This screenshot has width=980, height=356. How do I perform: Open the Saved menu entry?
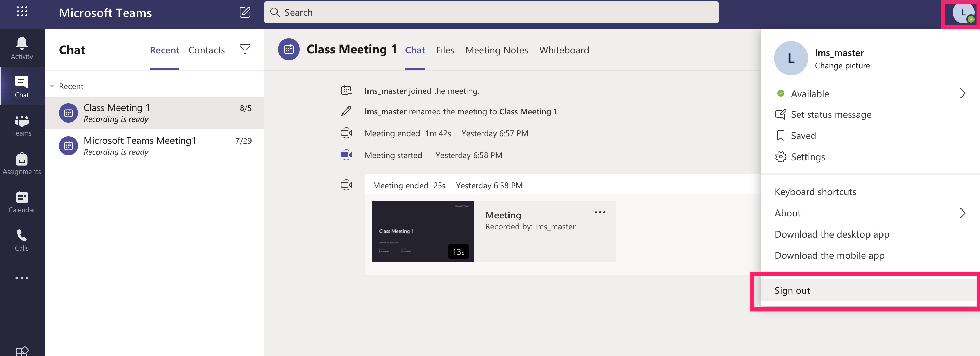803,136
